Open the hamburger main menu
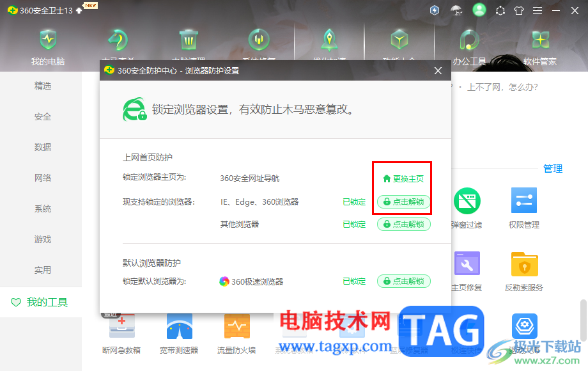This screenshot has height=371, width=588. coord(538,10)
